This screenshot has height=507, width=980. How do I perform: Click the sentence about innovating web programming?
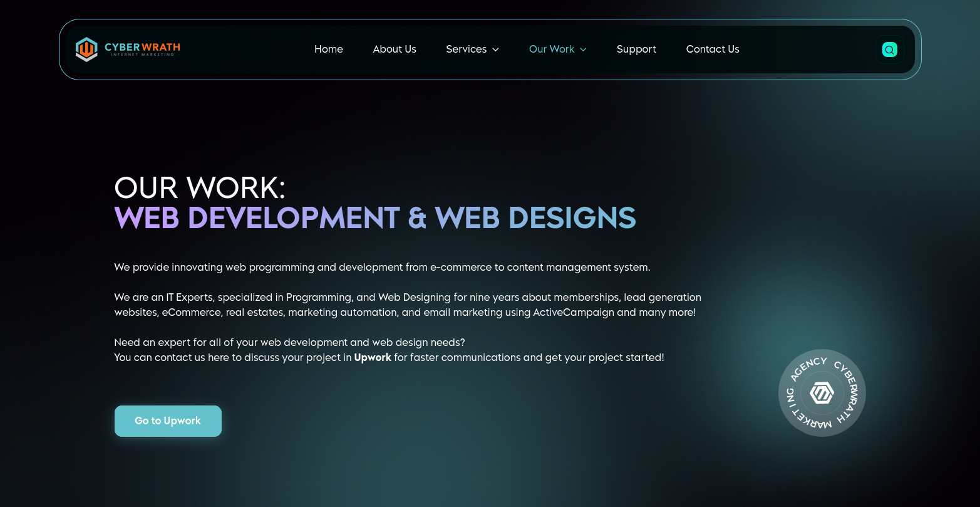coord(382,268)
